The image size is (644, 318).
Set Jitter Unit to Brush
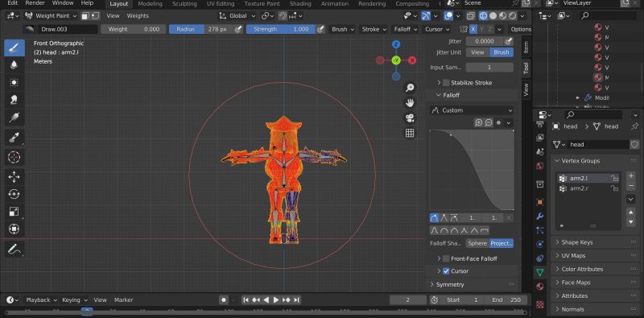click(501, 52)
